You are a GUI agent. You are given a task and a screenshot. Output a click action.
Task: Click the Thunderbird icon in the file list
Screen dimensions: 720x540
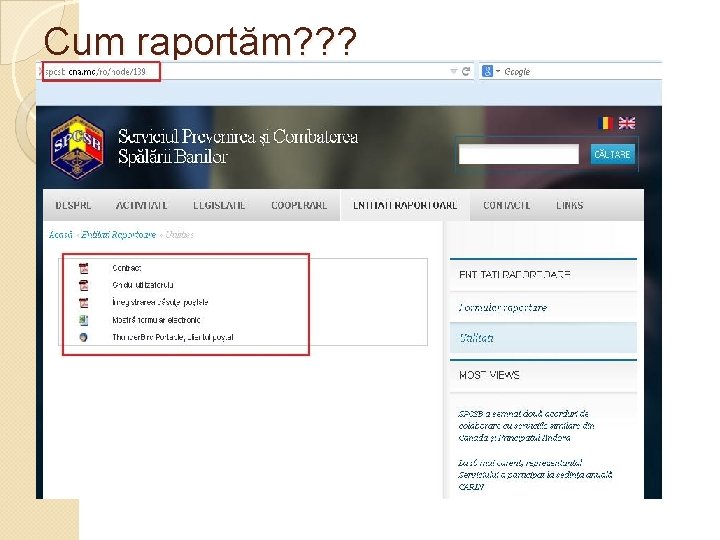84,338
